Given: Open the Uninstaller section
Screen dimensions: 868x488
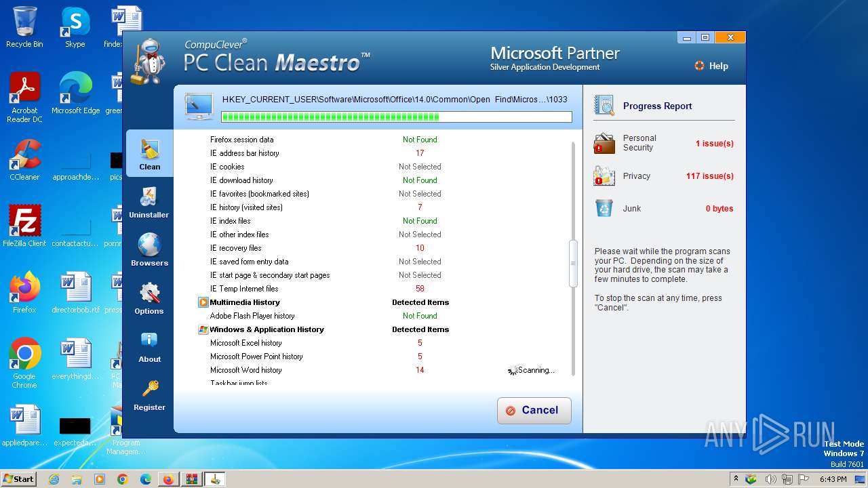Looking at the screenshot, I should [x=149, y=203].
